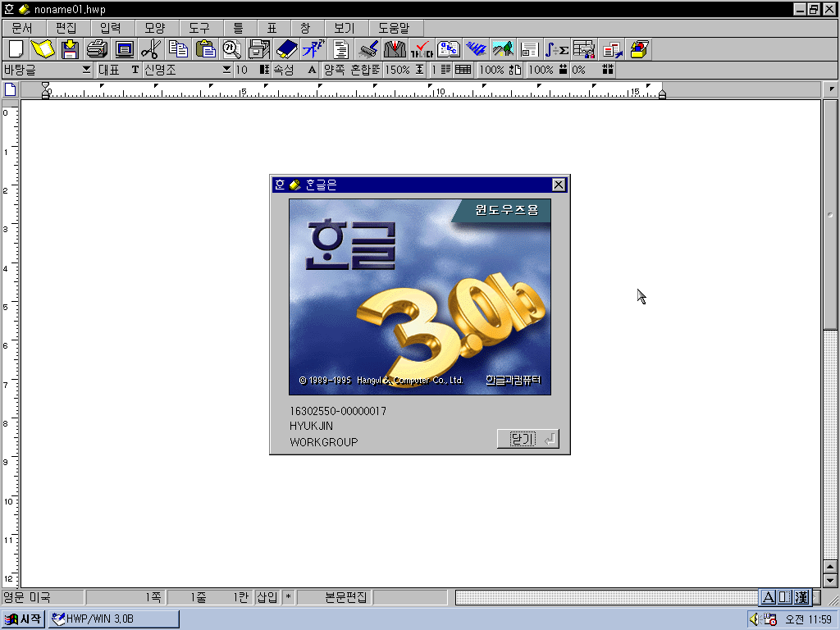This screenshot has width=840, height=630.
Task: Run spell check with red checkmark icon
Action: 422,49
